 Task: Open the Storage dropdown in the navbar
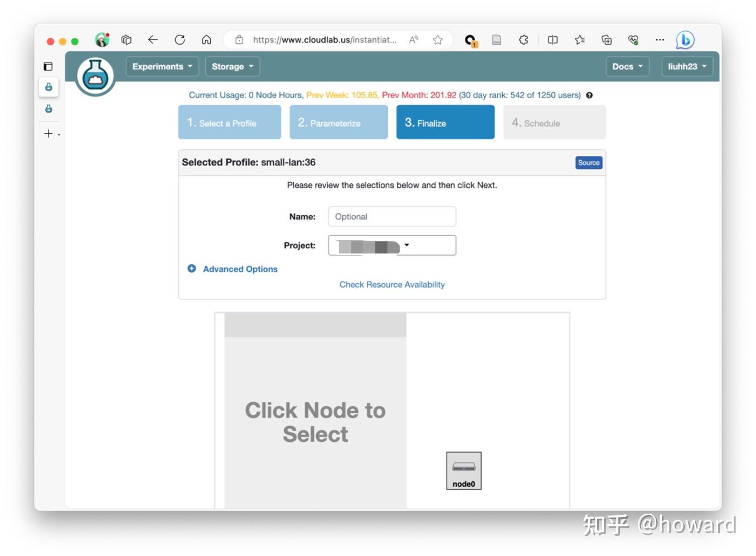[x=232, y=66]
